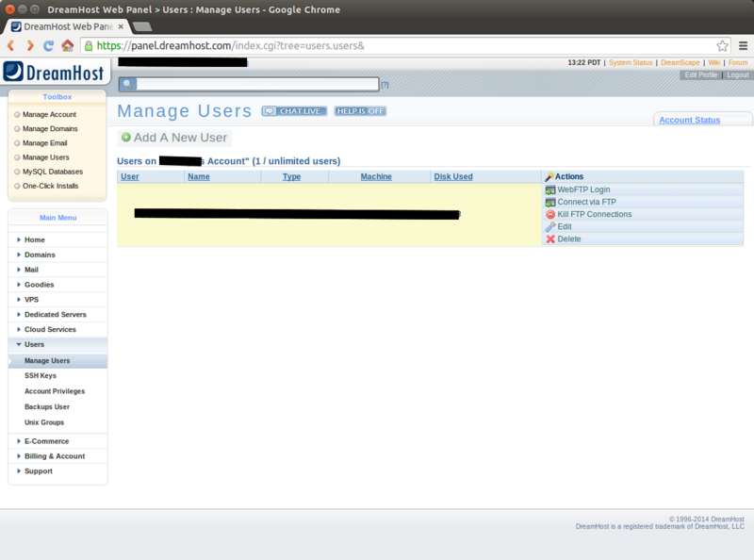Click the red X Delete icon

[x=550, y=239]
